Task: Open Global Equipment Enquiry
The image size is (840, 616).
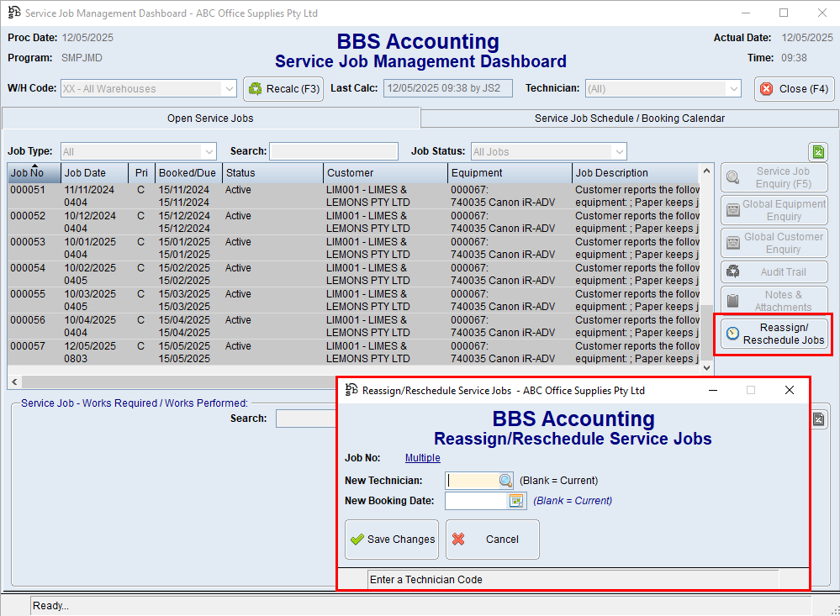Action: [x=774, y=210]
